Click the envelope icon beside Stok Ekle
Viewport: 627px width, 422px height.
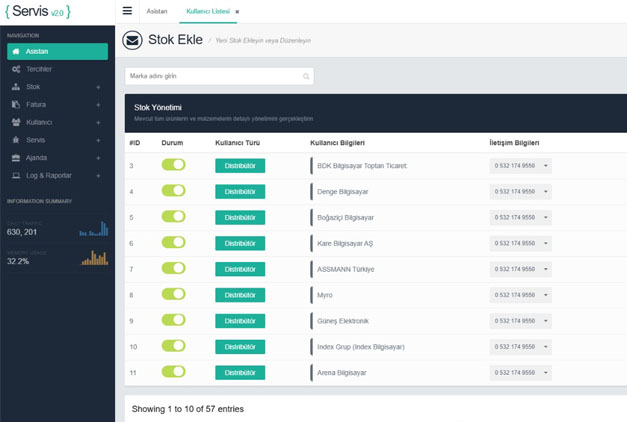tap(132, 40)
